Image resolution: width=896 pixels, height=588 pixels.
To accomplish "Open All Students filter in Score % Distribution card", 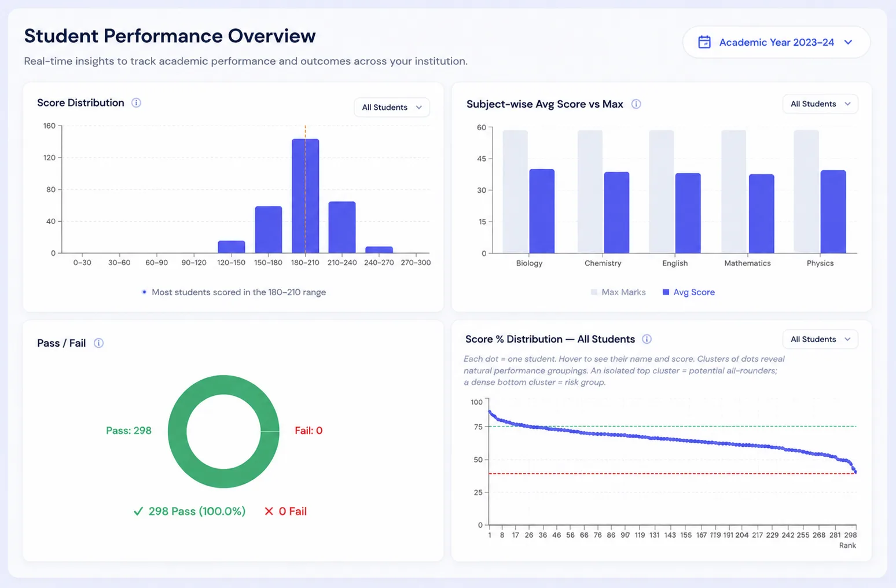I will coord(820,339).
